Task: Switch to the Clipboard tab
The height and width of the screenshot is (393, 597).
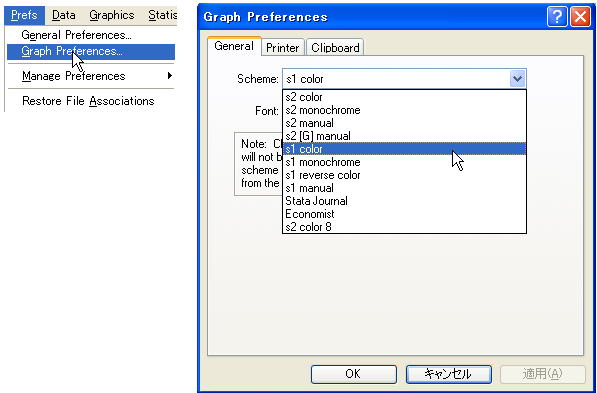Action: (335, 48)
